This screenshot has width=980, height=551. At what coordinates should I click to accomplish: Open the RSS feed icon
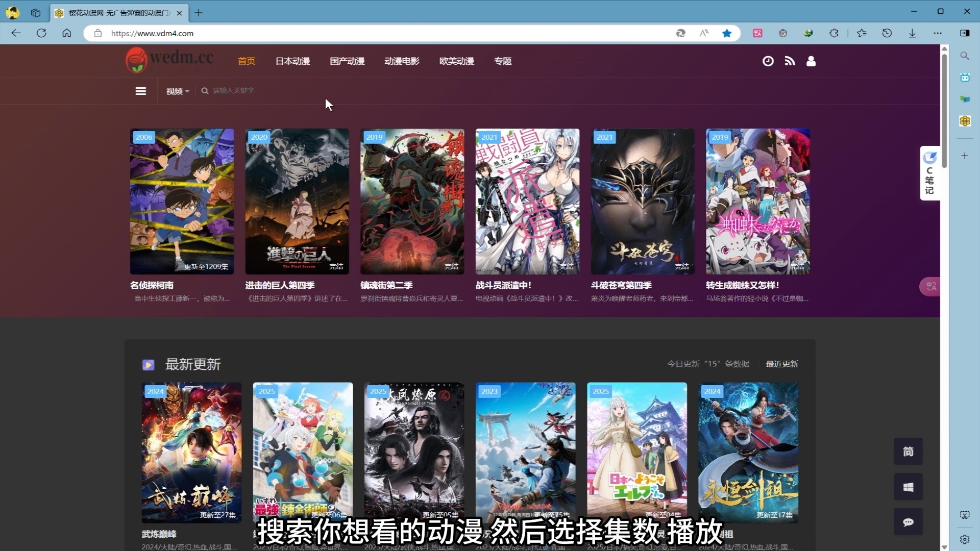pyautogui.click(x=790, y=61)
